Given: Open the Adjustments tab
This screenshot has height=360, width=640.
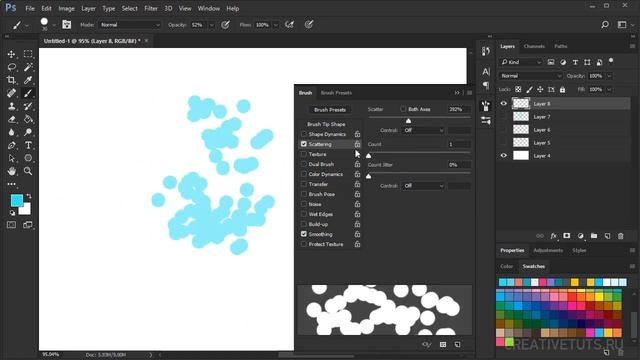Looking at the screenshot, I should 548,250.
